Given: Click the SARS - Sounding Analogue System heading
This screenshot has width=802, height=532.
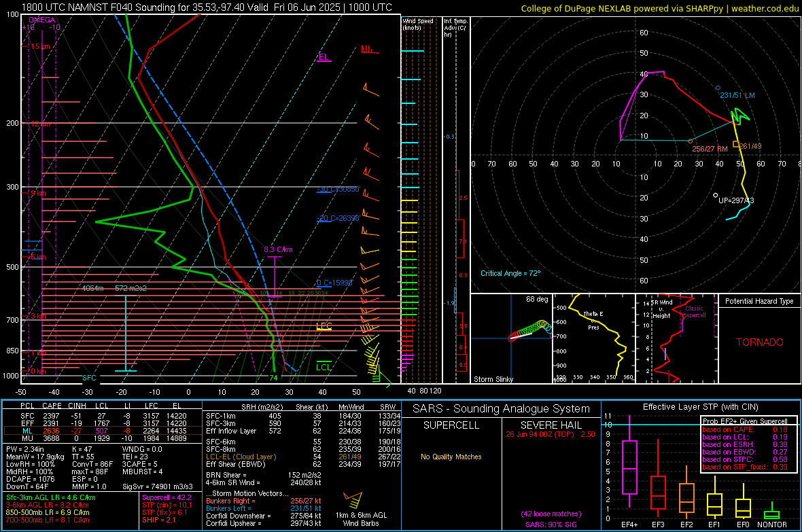Looking at the screenshot, I should tap(502, 409).
